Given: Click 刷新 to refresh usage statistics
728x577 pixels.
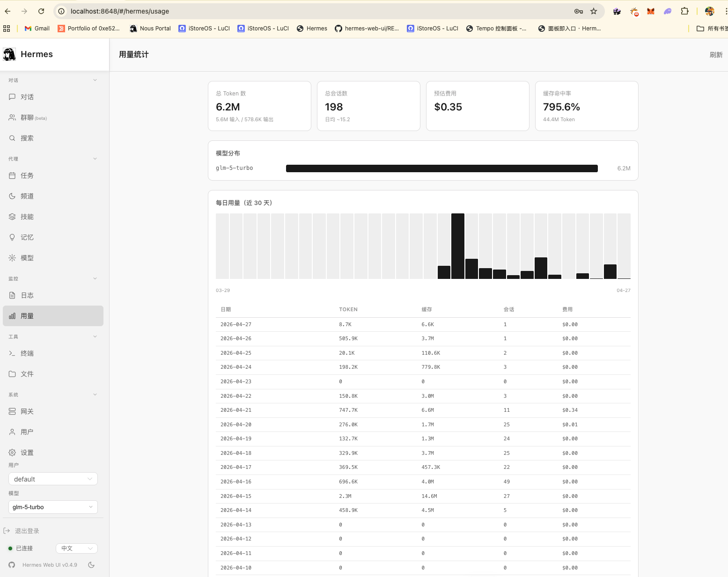Looking at the screenshot, I should click(716, 55).
